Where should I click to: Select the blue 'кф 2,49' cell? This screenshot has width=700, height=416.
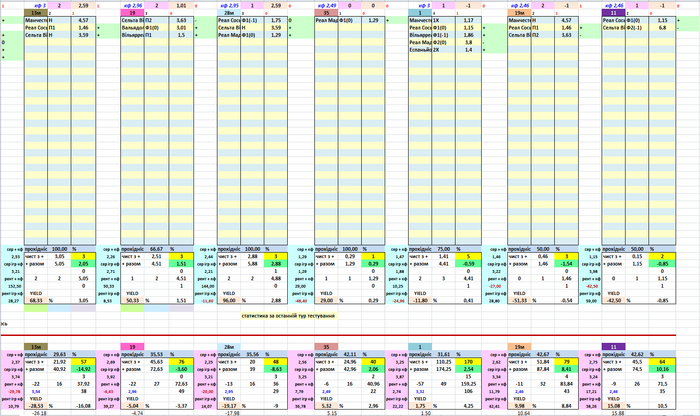tap(326, 6)
